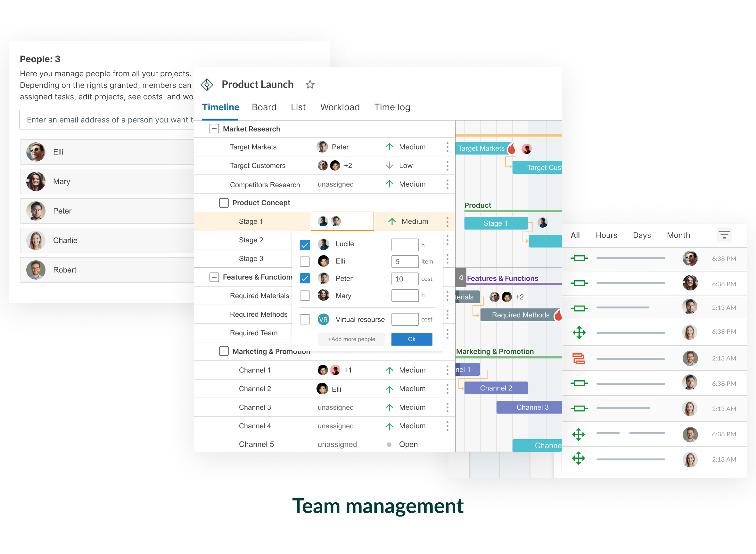Viewport: 756px width, 554px height.
Task: Click the Virtual resourse cost input field
Action: point(405,319)
